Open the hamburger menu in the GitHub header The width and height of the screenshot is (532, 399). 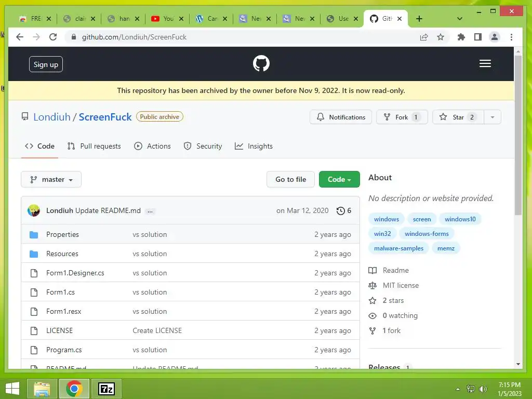(x=485, y=63)
